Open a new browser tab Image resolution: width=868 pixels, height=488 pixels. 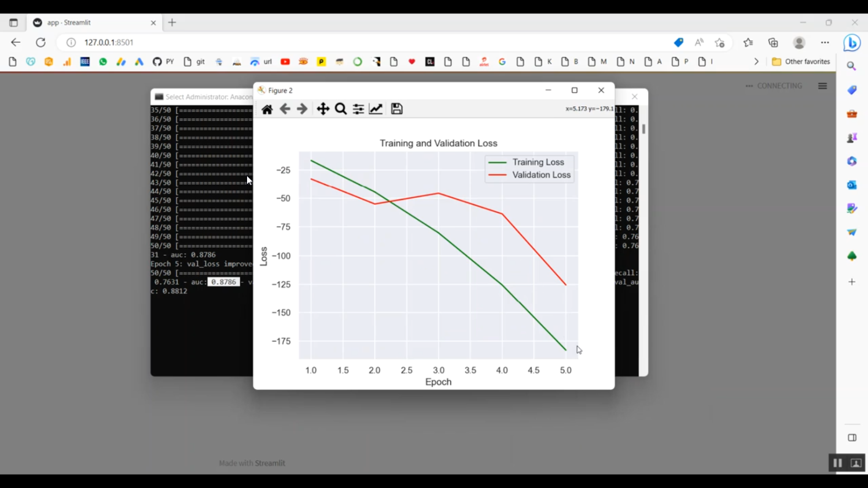[x=172, y=23]
